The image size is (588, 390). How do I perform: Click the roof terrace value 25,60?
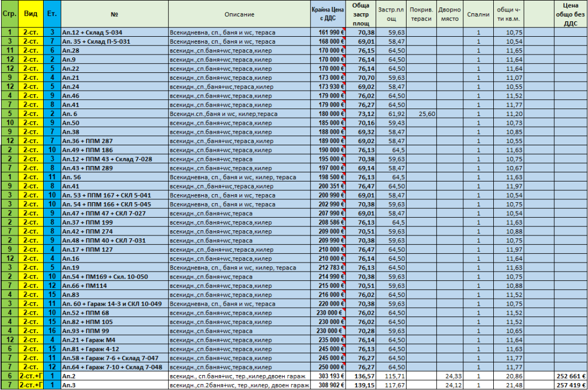tap(421, 114)
